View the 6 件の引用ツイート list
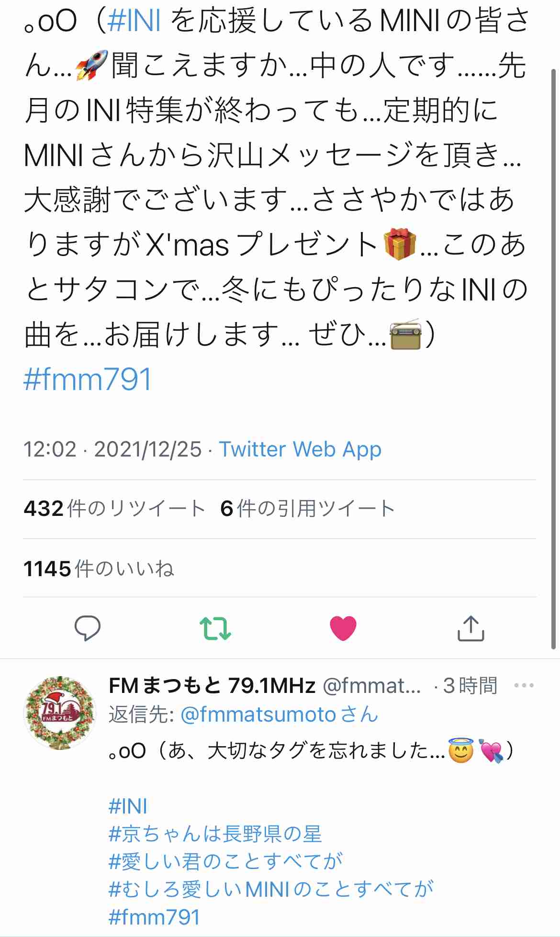This screenshot has width=560, height=937. pos(308,509)
